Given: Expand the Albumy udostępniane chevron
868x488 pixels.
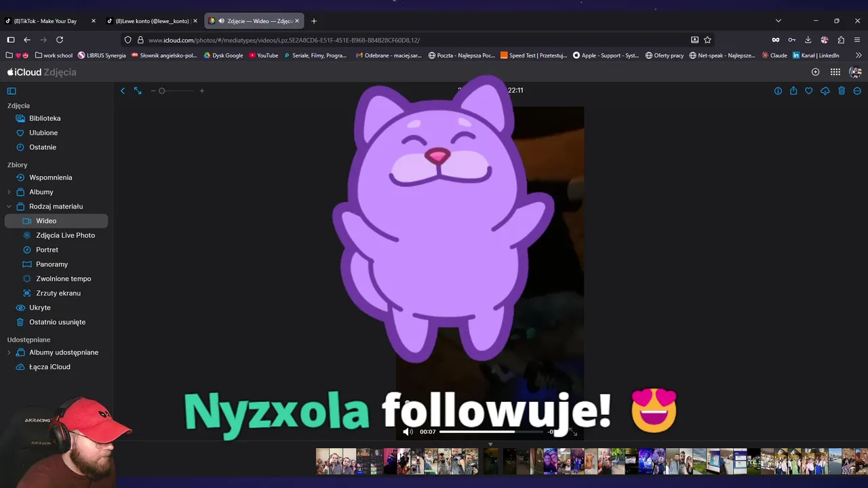Looking at the screenshot, I should click(9, 352).
